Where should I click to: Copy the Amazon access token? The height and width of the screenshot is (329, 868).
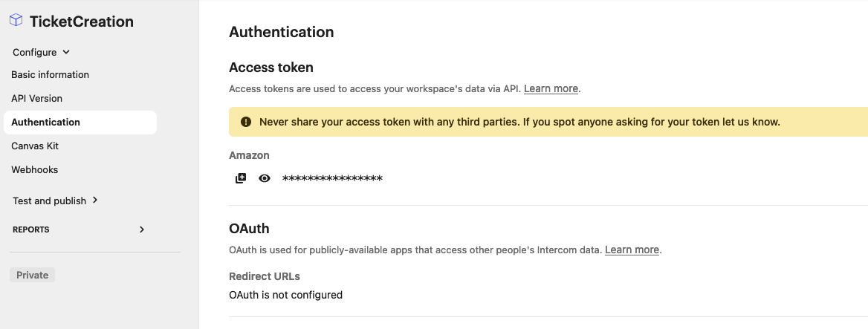(241, 178)
